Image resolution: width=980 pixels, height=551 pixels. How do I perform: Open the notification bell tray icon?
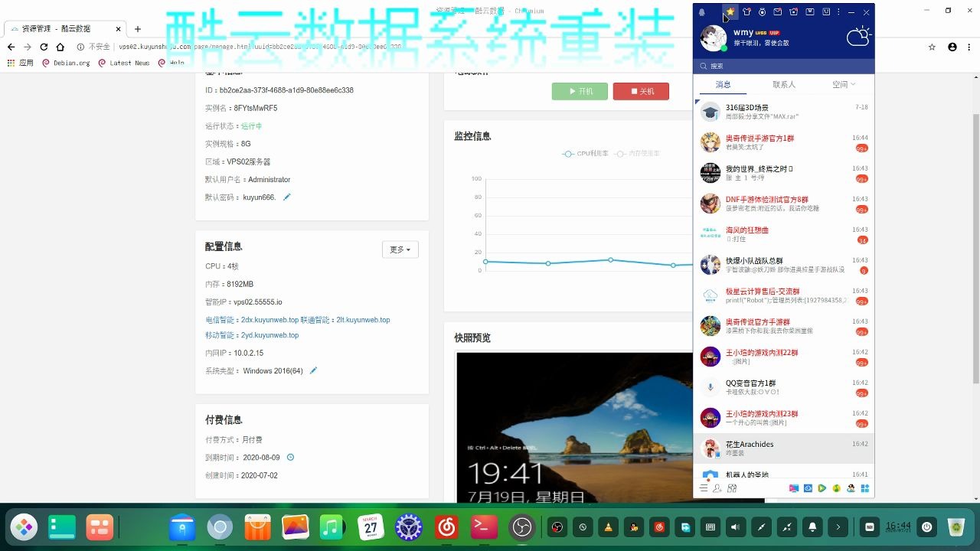click(x=812, y=527)
